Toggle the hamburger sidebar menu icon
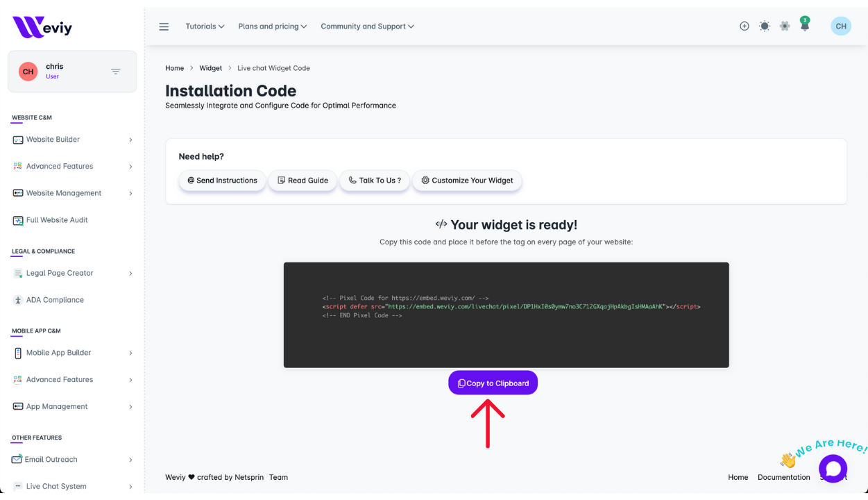The image size is (868, 500). tap(164, 26)
